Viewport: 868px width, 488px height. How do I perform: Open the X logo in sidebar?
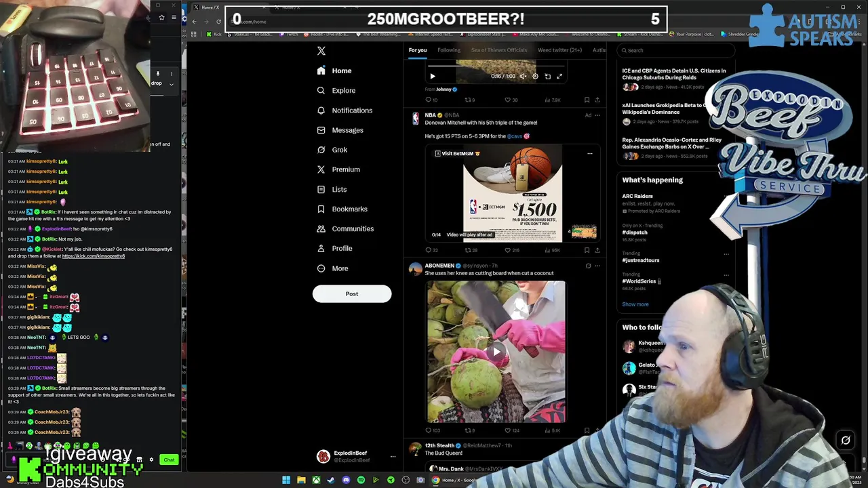[x=321, y=51]
